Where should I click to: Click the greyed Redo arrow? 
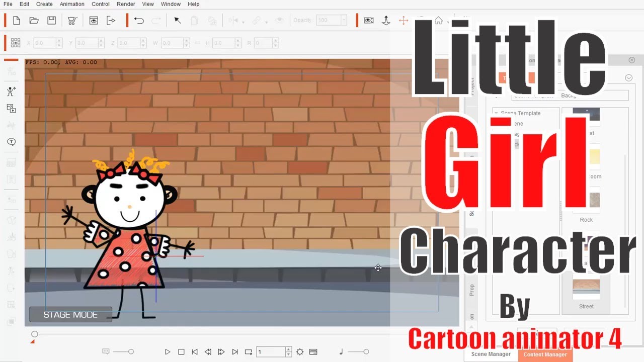[156, 21]
